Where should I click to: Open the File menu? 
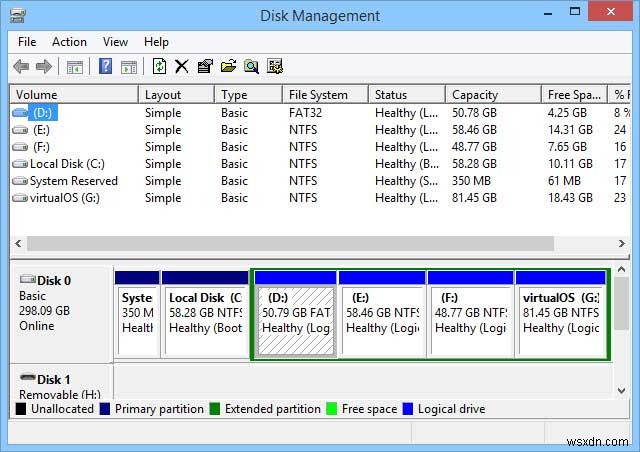[27, 42]
